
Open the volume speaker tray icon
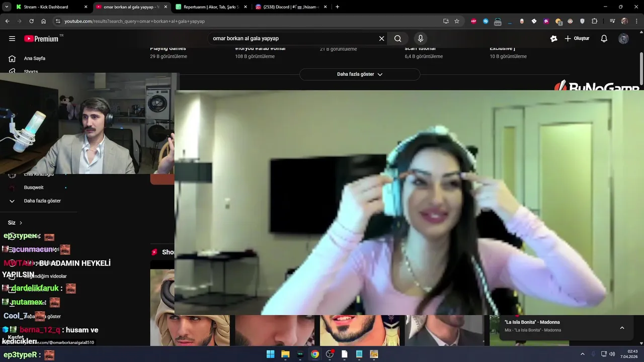click(612, 354)
